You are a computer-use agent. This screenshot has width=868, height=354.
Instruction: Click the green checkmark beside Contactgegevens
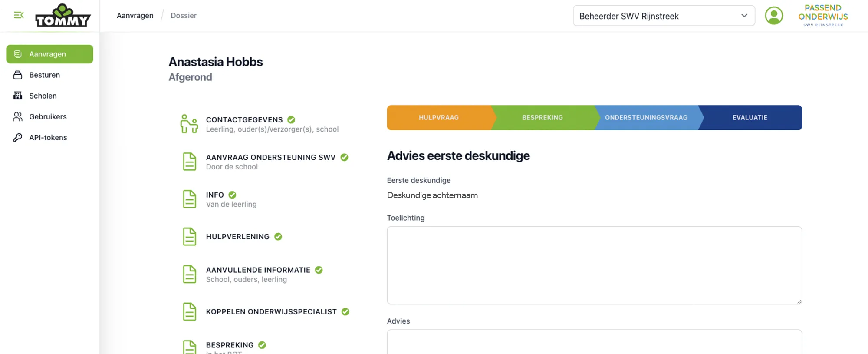tap(291, 119)
